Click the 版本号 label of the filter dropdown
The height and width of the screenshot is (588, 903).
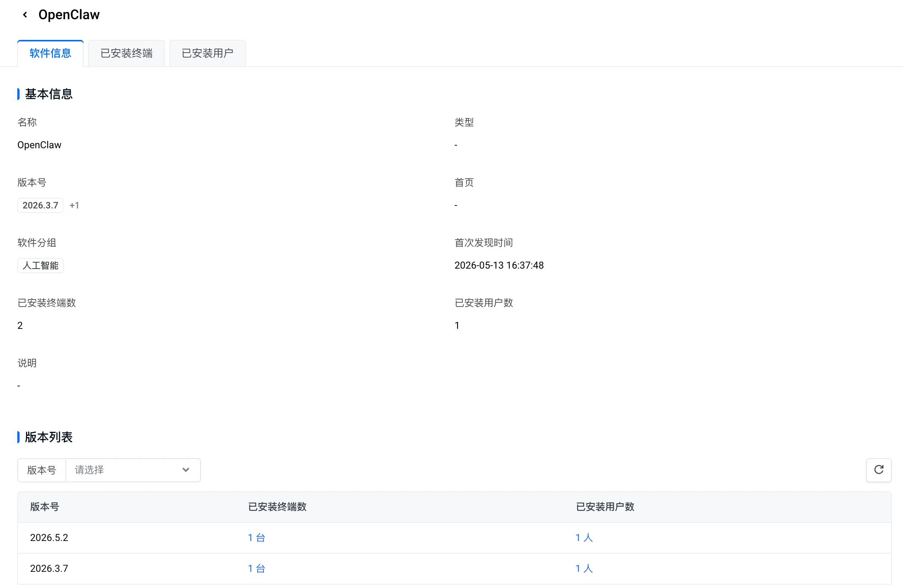point(42,470)
